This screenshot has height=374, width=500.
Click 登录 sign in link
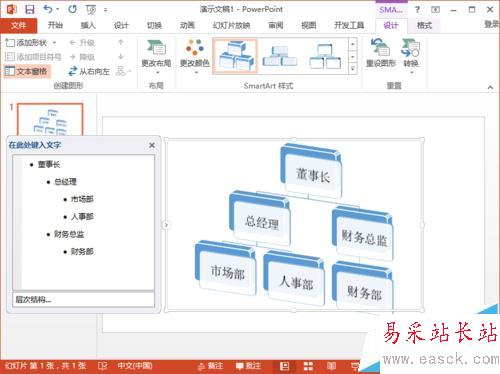pos(492,24)
